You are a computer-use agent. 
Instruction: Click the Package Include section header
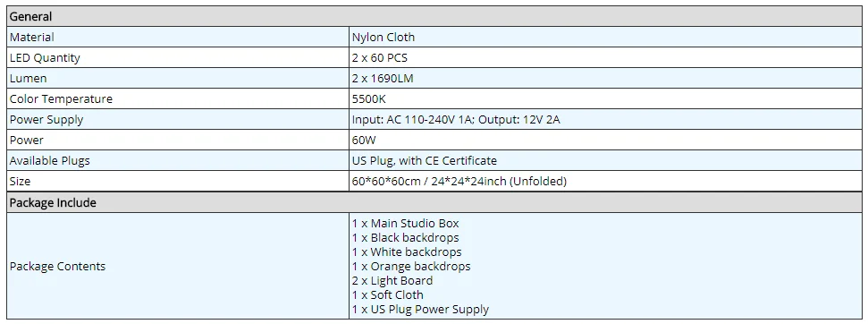[x=434, y=202]
